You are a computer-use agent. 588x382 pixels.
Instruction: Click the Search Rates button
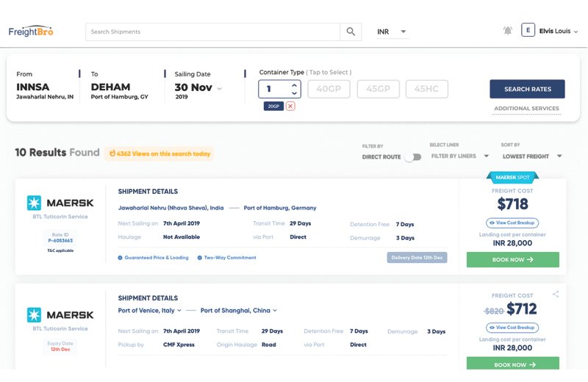[x=527, y=89]
